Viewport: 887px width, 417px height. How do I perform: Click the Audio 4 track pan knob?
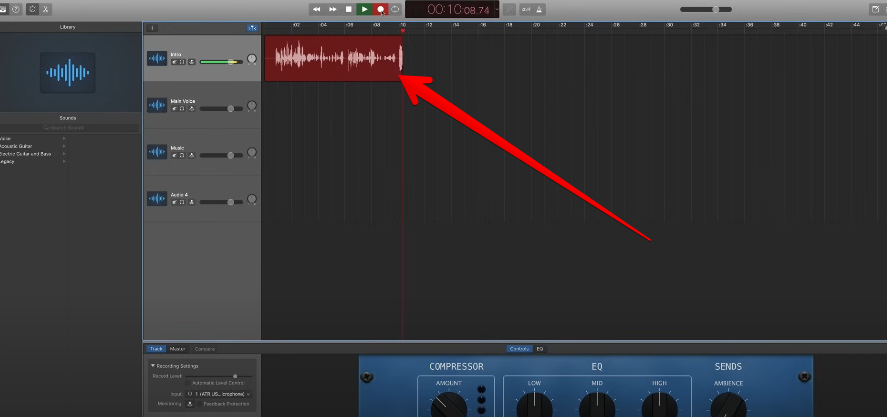pos(252,200)
